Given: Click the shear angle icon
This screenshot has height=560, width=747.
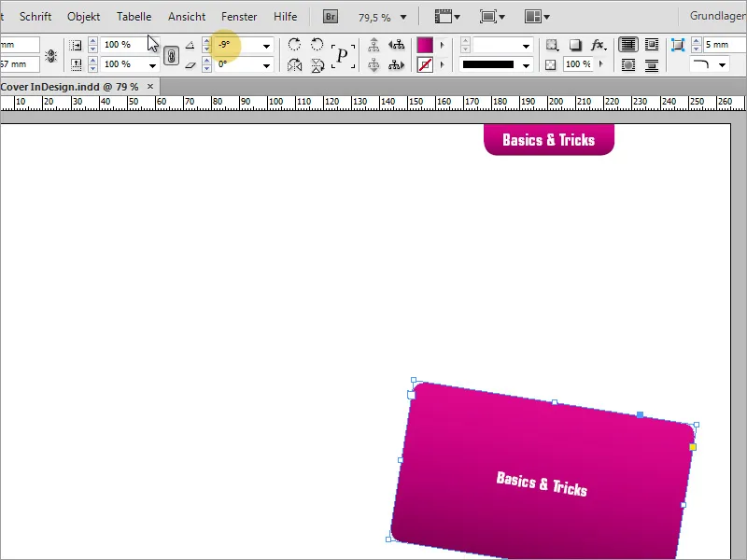Looking at the screenshot, I should click(x=190, y=64).
